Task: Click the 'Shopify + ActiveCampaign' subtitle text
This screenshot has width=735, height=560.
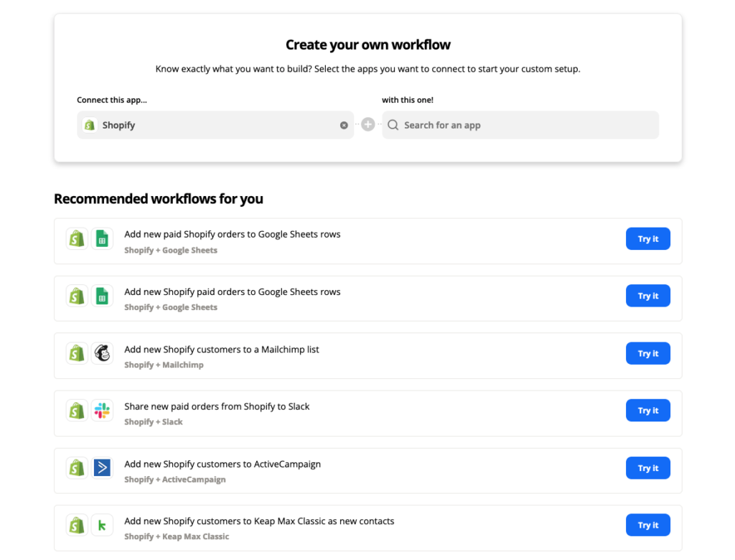Action: (175, 480)
